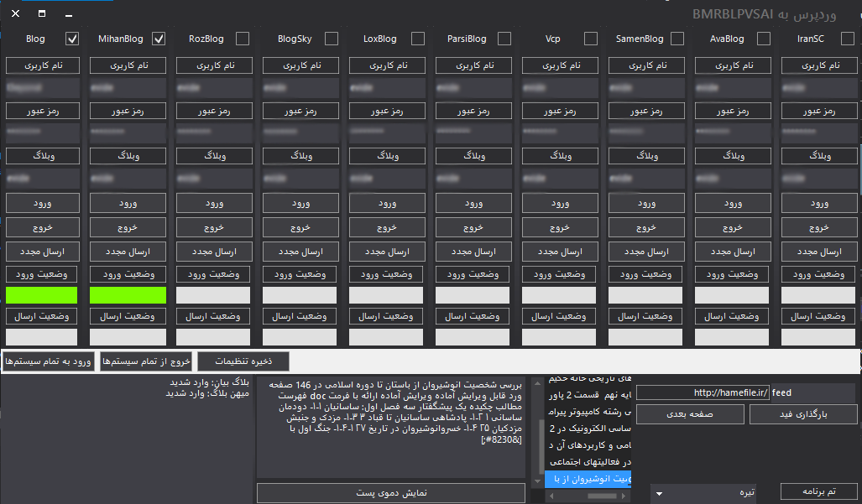Click status line میهن بلاگ: وارد شدید

pyautogui.click(x=207, y=393)
